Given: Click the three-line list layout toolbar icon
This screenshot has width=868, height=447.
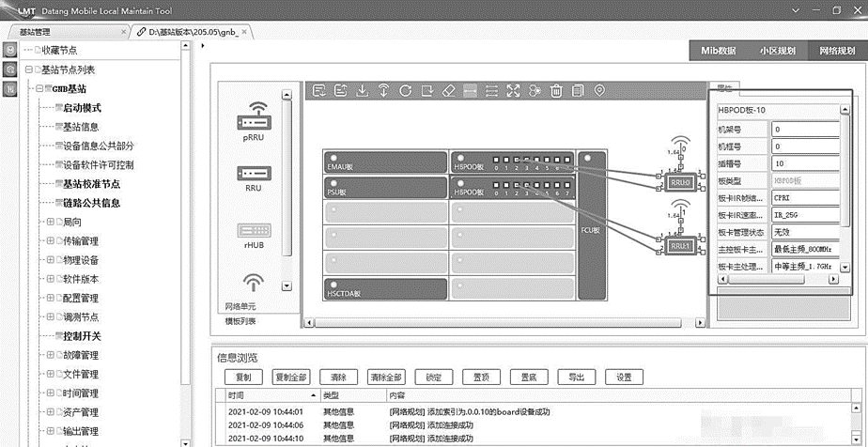Looking at the screenshot, I should [491, 91].
